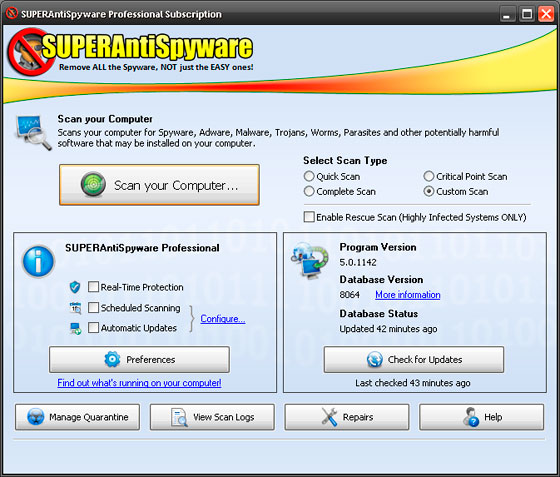Click the Check for Updates button
Image resolution: width=560 pixels, height=477 pixels.
coord(414,359)
